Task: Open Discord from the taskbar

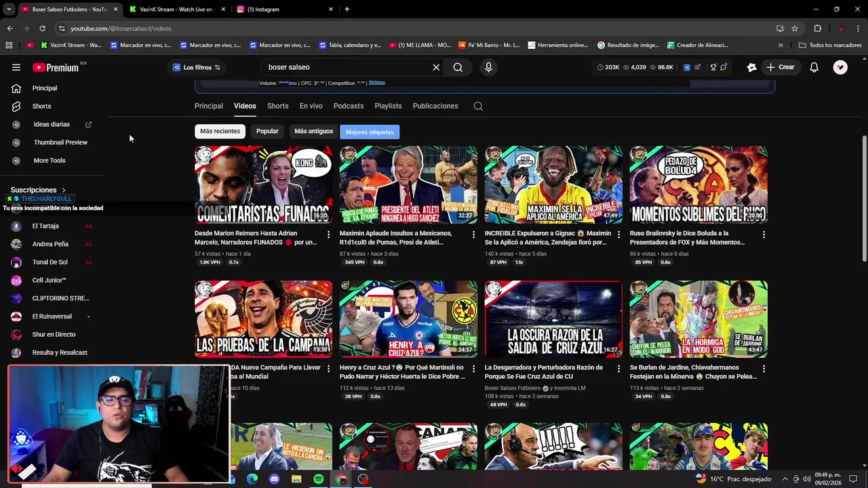Action: click(x=274, y=479)
